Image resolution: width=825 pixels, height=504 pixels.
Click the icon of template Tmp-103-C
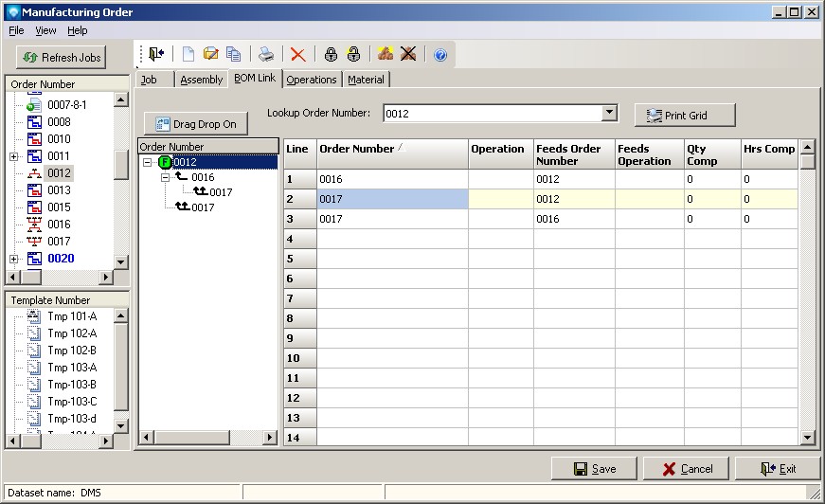[34, 402]
